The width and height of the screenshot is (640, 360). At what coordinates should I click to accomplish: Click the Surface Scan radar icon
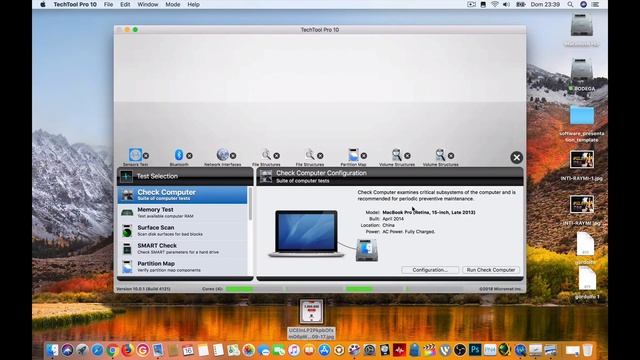coord(127,231)
